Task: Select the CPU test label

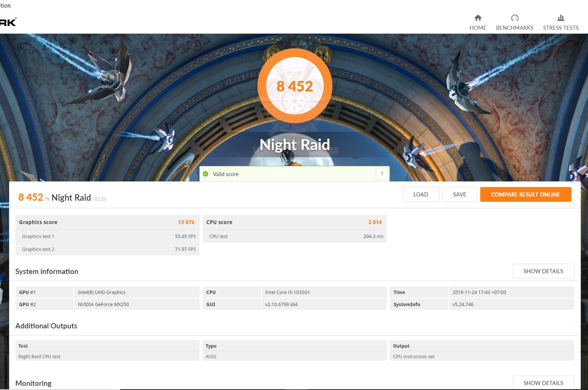Action: click(219, 237)
